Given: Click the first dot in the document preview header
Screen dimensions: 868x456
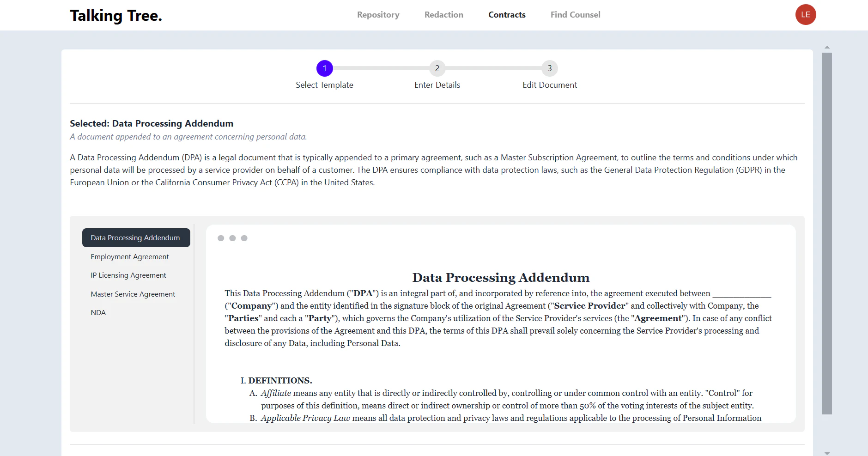Looking at the screenshot, I should (x=220, y=238).
